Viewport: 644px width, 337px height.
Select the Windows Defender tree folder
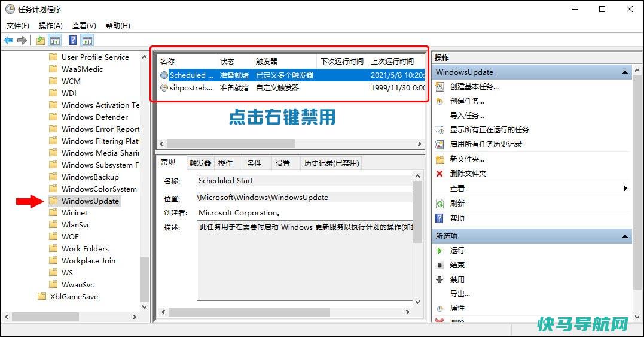(95, 117)
